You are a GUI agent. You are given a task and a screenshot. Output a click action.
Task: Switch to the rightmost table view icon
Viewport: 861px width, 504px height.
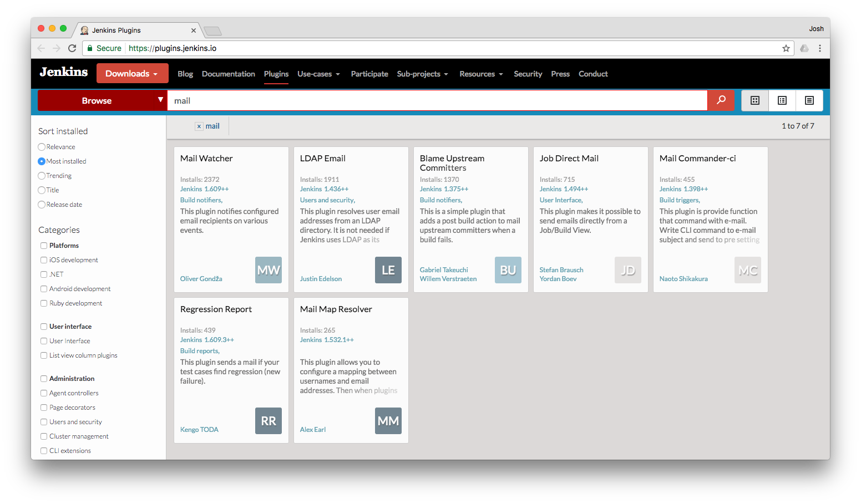click(809, 100)
